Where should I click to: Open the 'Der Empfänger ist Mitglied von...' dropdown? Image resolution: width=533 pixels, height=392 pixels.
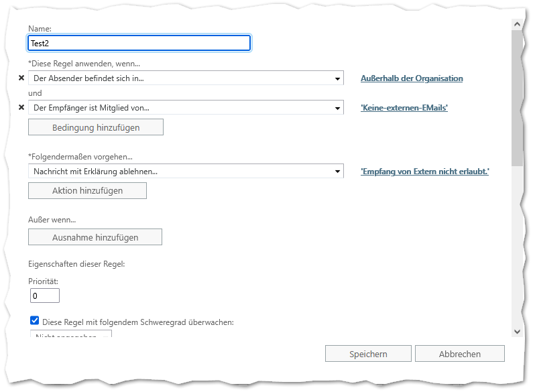coord(186,107)
